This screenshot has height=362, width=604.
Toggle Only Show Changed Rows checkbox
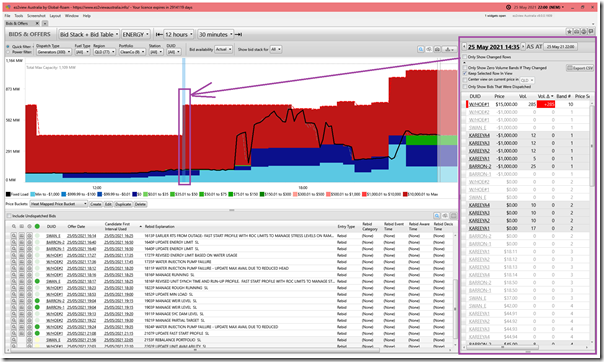(465, 57)
